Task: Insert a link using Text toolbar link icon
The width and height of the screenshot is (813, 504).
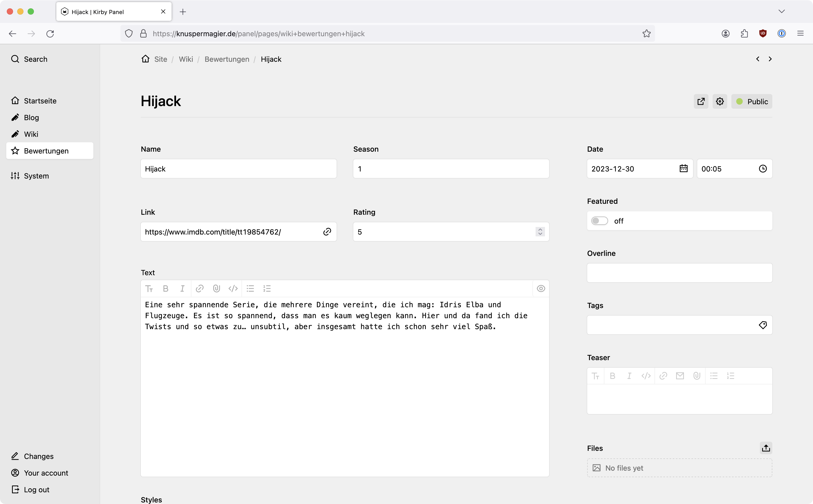Action: [x=199, y=289]
